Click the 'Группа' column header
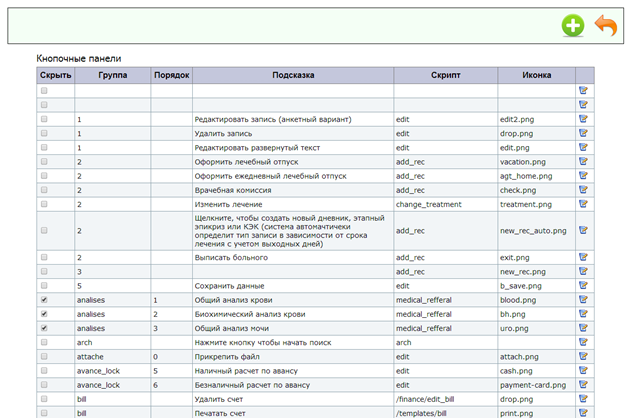 pos(112,75)
